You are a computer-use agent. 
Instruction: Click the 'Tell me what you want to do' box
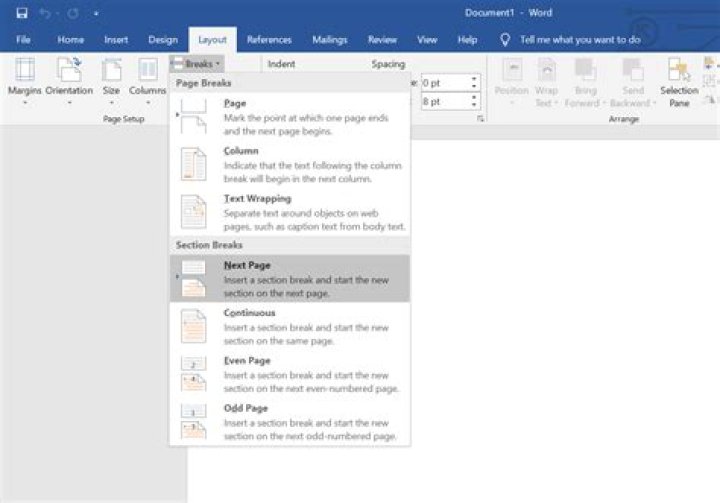point(580,40)
